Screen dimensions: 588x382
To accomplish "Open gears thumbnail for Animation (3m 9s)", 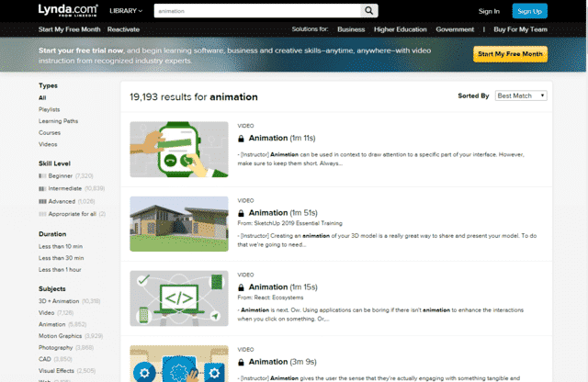I will (x=179, y=364).
